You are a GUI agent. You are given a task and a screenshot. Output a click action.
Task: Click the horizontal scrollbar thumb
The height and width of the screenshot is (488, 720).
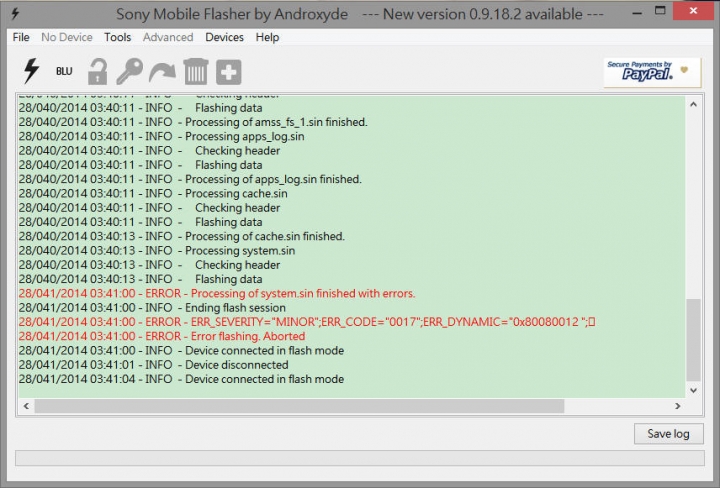tap(299, 406)
